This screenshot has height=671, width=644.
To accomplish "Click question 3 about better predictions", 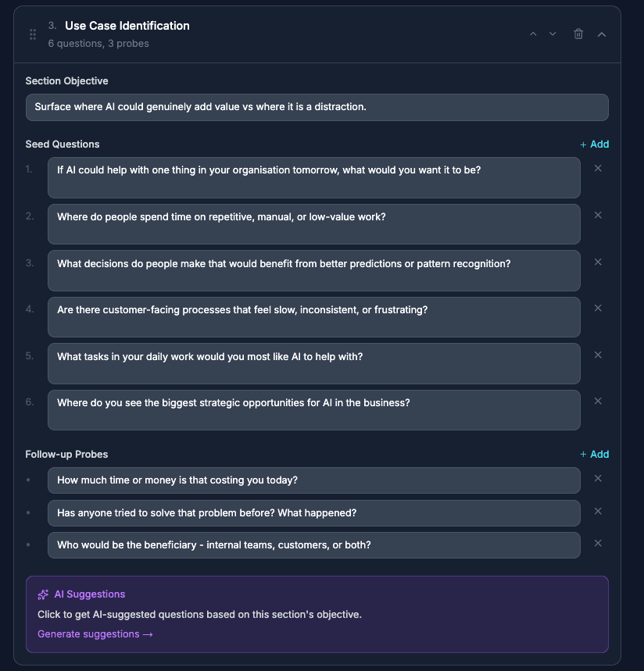I will coord(313,270).
